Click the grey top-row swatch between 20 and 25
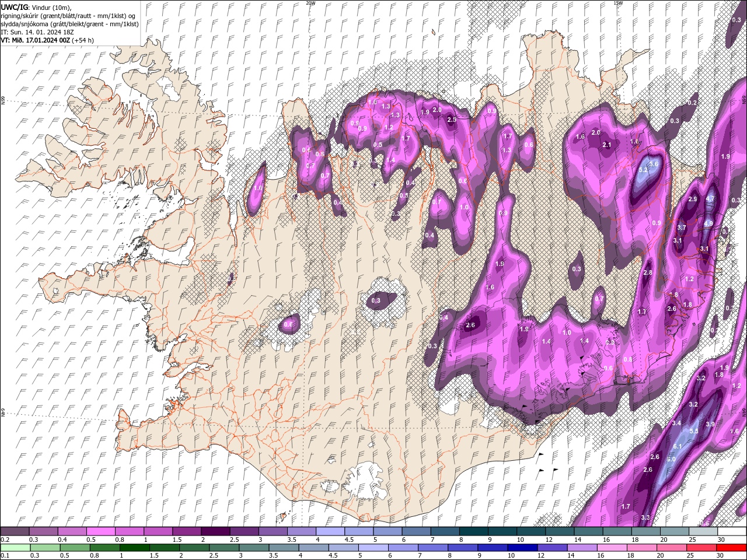 click(675, 531)
